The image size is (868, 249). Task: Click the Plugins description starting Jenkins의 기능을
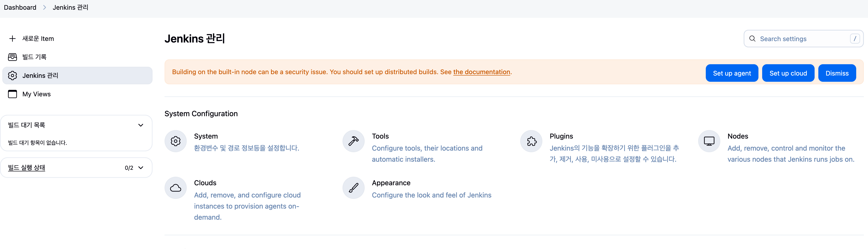click(x=614, y=154)
